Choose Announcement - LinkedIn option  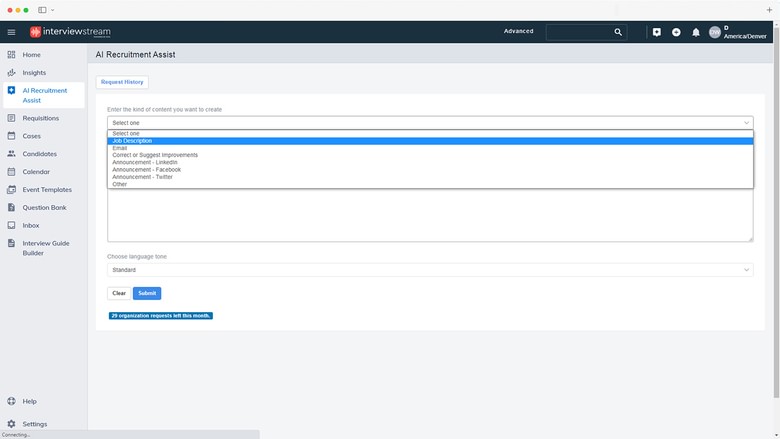[x=430, y=163]
